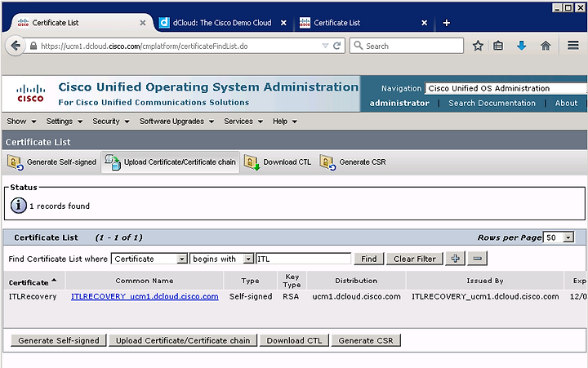The image size is (588, 368).
Task: Click the Generate Self-signed toolbar icon
Action: coord(16,162)
